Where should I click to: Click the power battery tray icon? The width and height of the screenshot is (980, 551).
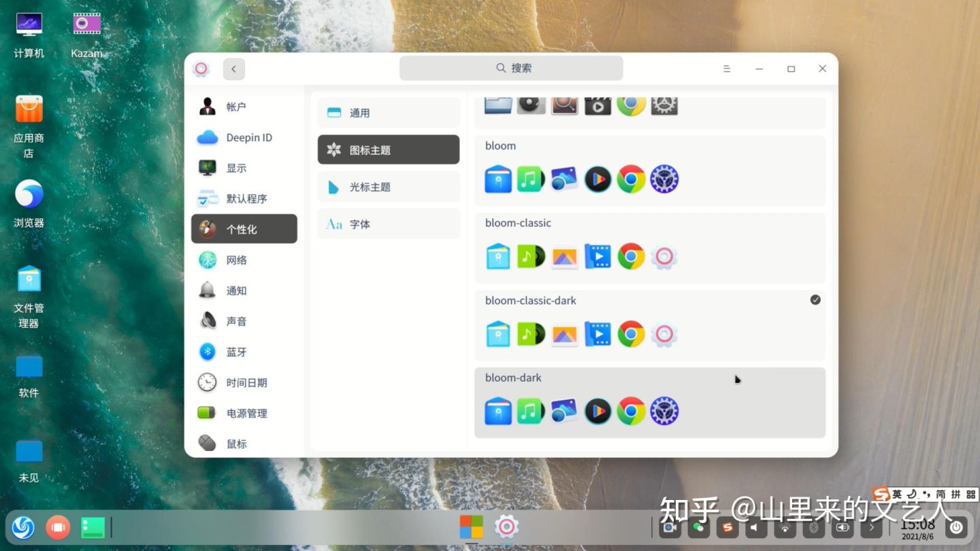pos(843,527)
